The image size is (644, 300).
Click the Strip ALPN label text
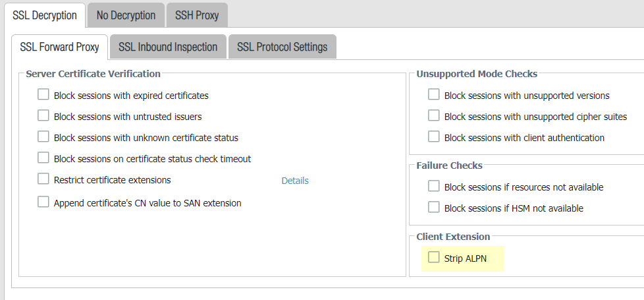pos(466,258)
